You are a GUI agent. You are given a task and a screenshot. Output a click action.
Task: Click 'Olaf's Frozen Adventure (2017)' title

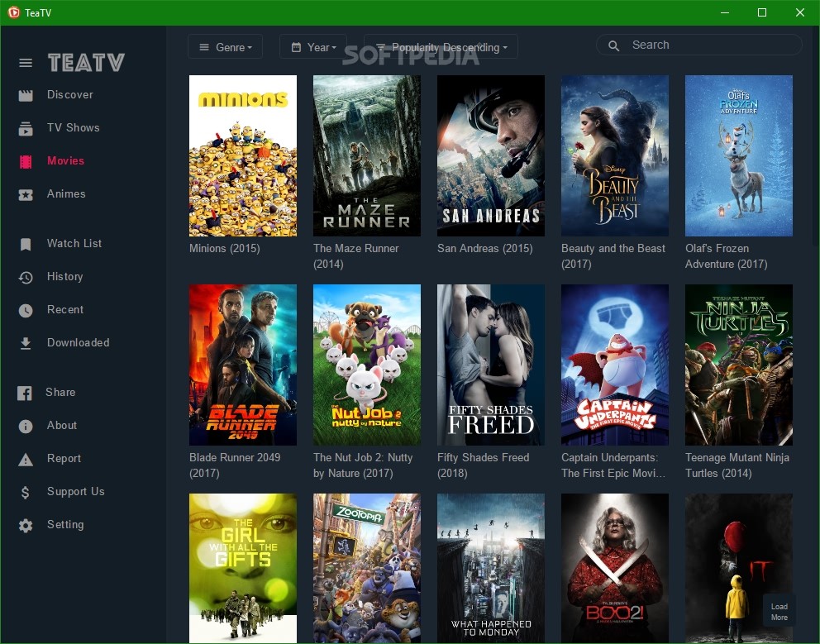(x=727, y=256)
